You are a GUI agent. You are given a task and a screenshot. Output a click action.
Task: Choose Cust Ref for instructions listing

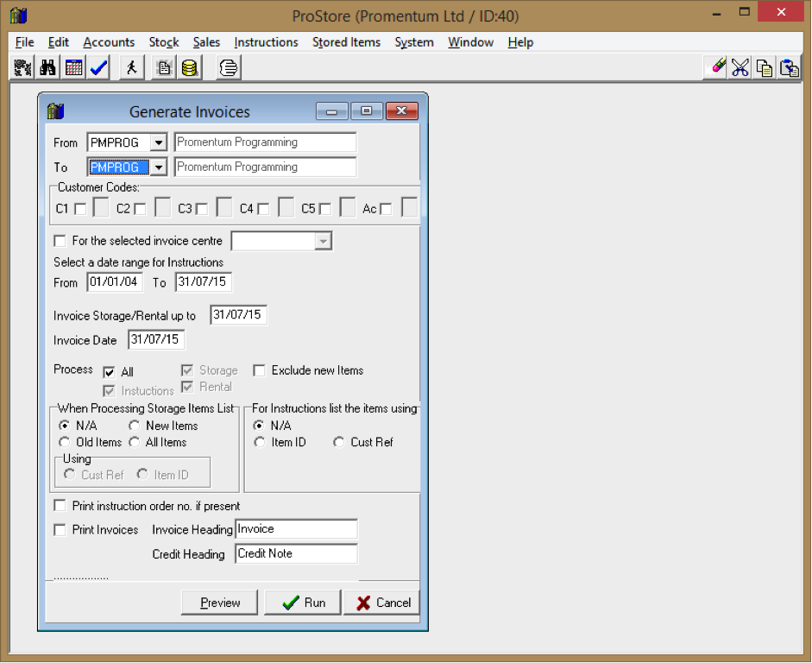pos(338,442)
